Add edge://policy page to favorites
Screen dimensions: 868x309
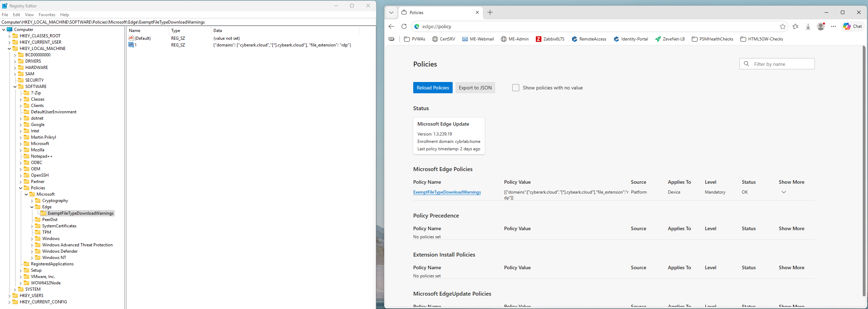pyautogui.click(x=782, y=26)
